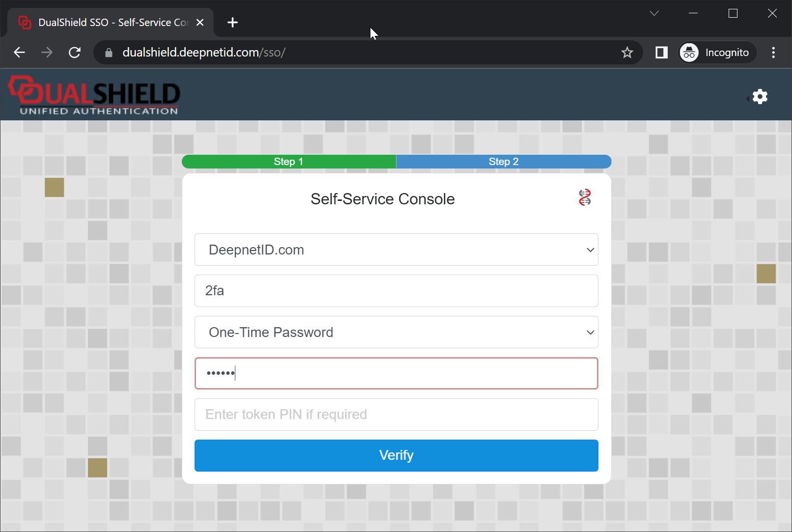Click the red DNA icon in console card
This screenshot has height=532, width=792.
(584, 197)
